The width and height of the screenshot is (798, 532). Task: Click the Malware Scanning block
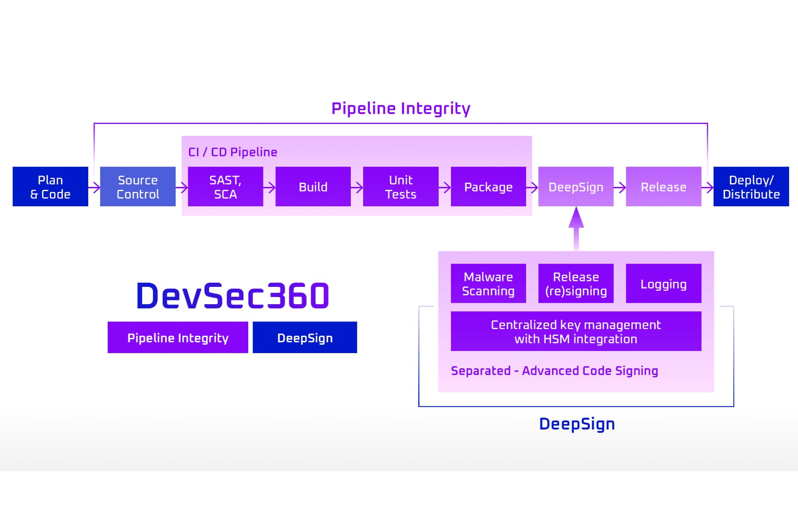click(488, 284)
